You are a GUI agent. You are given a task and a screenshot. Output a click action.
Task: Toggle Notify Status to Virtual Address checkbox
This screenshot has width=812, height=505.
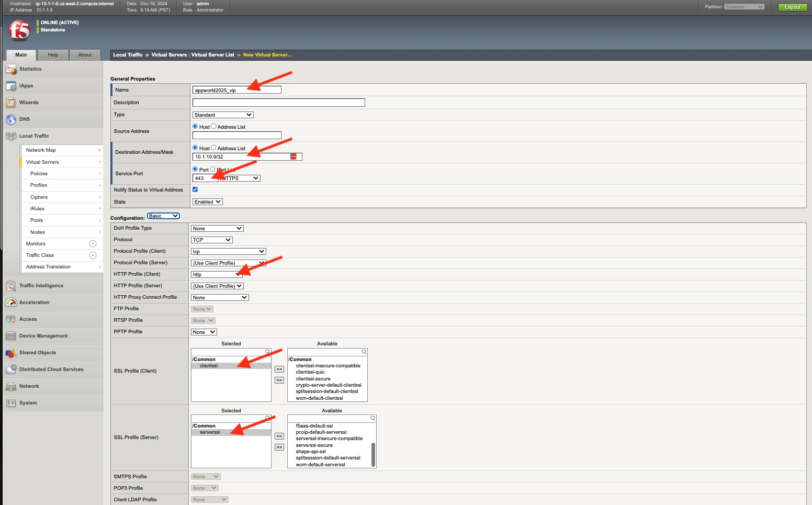point(195,189)
